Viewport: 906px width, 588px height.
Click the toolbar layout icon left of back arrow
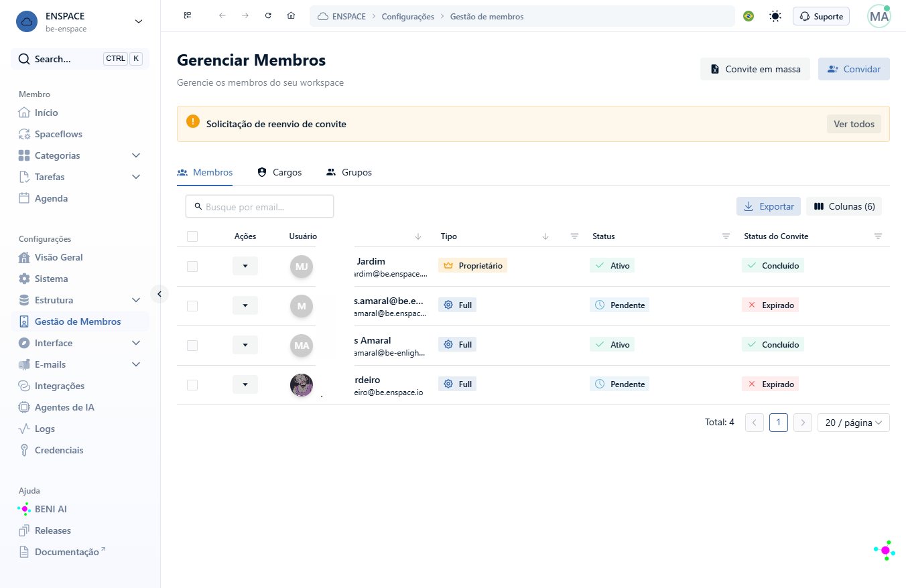point(188,16)
